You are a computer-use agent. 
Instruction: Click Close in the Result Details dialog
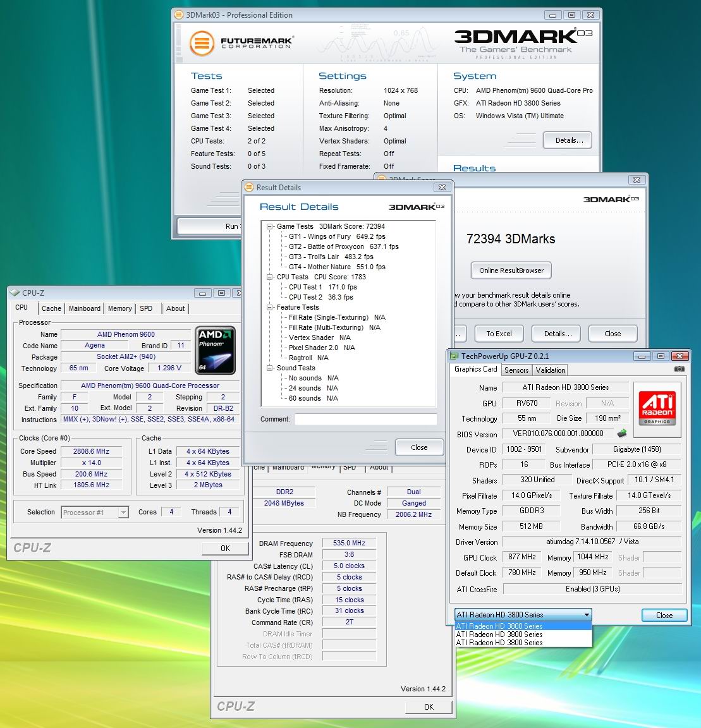point(420,447)
